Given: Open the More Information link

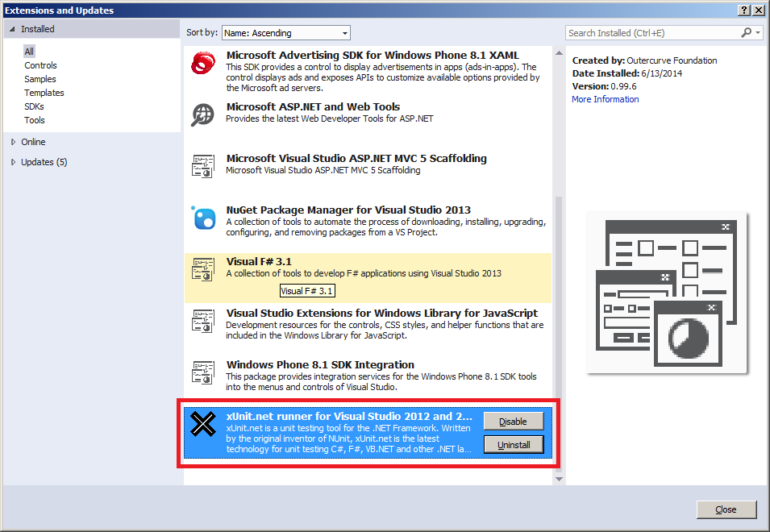Looking at the screenshot, I should tap(605, 98).
